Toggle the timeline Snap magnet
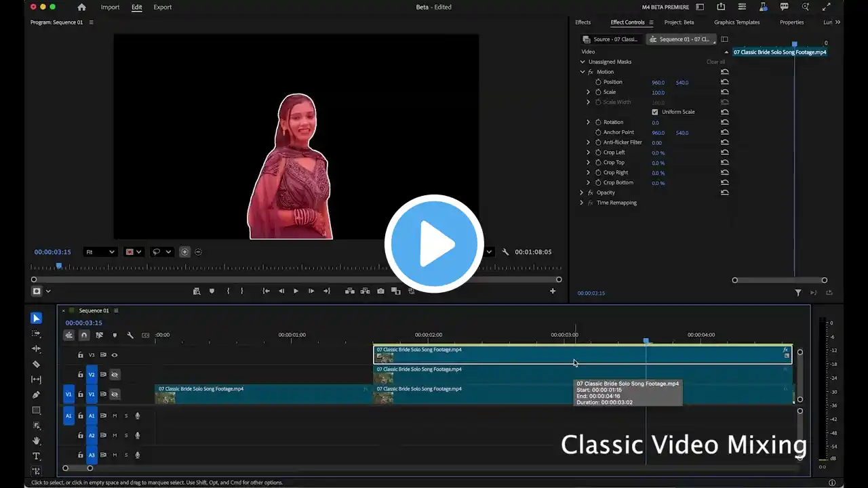Screen dimensions: 868x488 [84, 335]
